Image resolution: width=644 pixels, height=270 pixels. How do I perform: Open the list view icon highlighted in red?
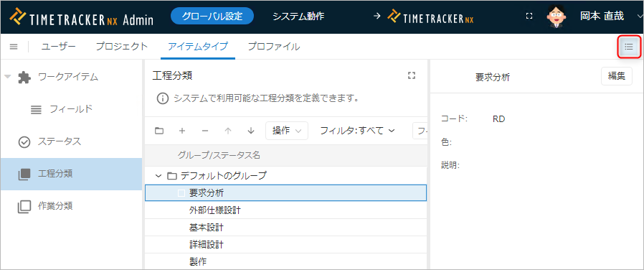coord(629,47)
